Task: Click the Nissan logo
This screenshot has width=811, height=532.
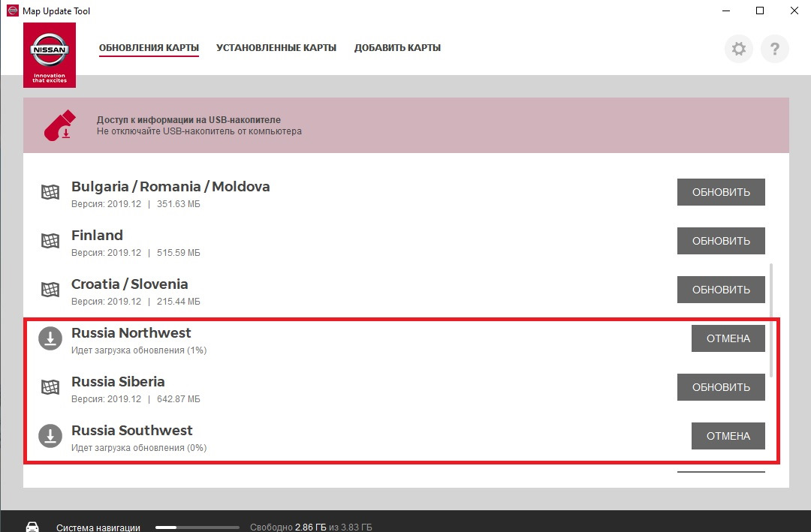Action: (x=50, y=56)
